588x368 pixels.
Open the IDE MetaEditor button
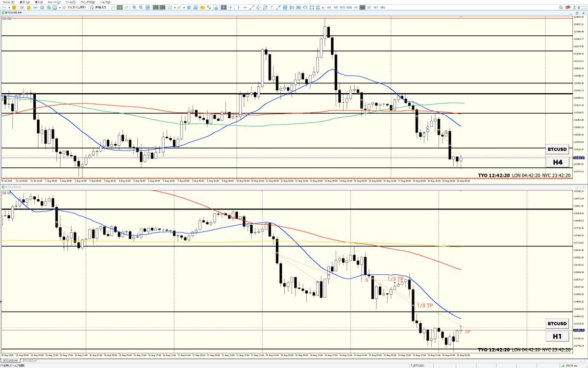[22, 7]
